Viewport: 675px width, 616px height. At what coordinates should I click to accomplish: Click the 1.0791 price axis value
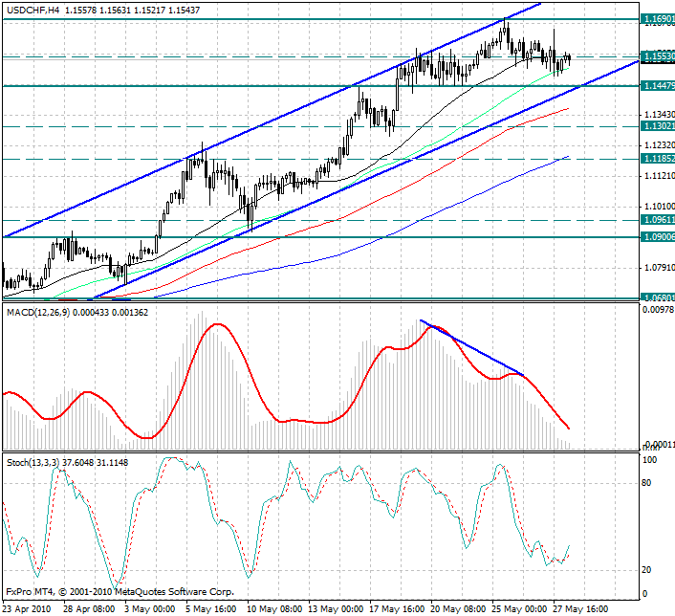(660, 268)
